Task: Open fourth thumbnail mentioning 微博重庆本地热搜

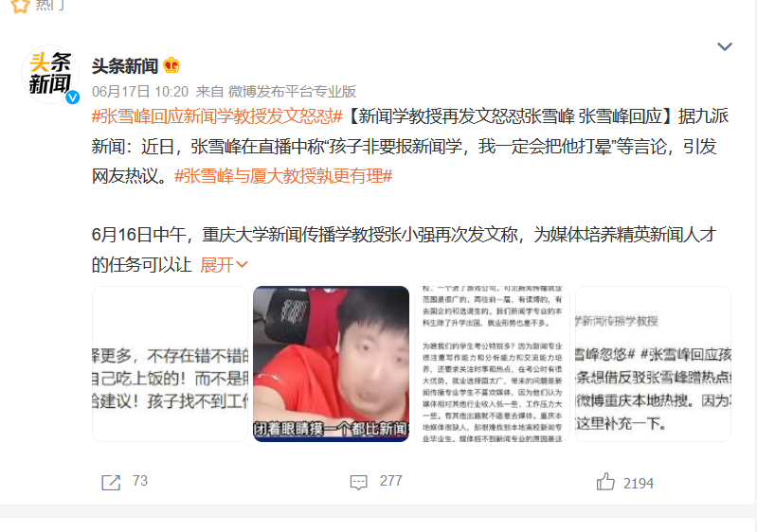Action: click(x=653, y=364)
